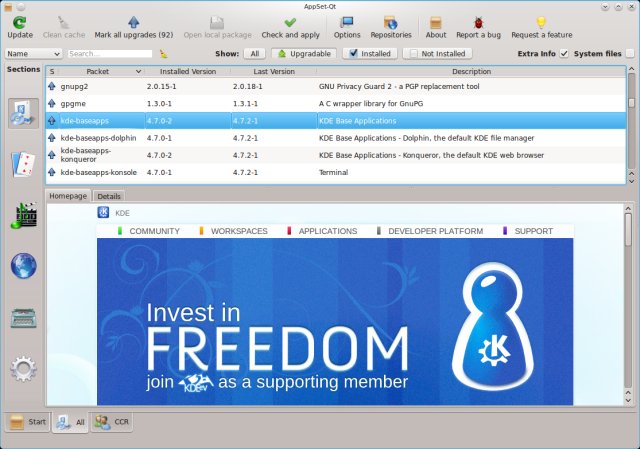Select the kde-baseapps package row
The height and width of the screenshot is (449, 640).
tap(336, 120)
